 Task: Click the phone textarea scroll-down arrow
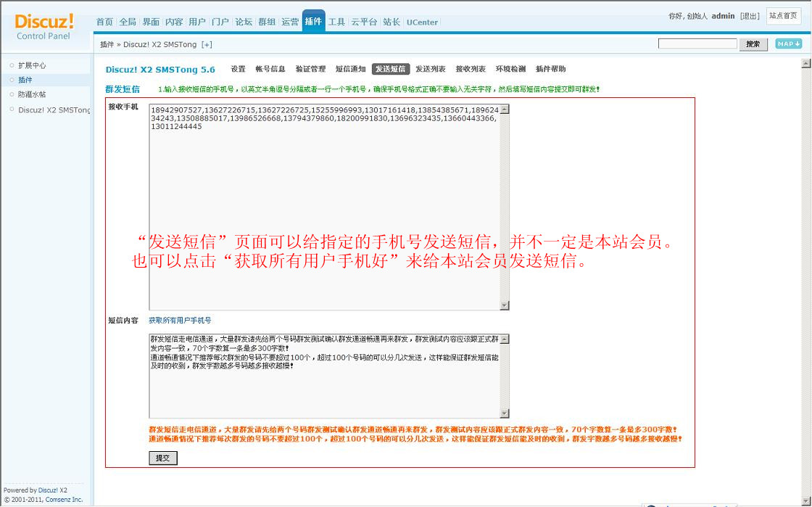(505, 305)
